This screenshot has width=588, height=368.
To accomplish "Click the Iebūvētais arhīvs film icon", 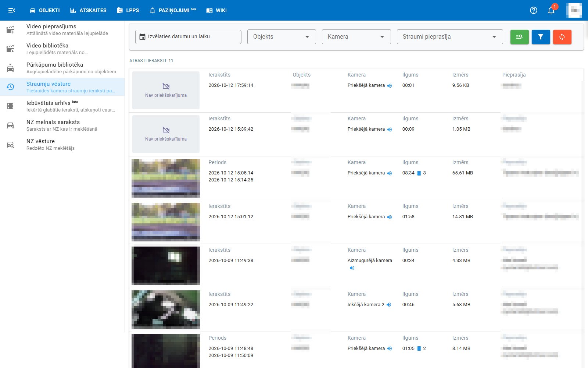I will 10,106.
